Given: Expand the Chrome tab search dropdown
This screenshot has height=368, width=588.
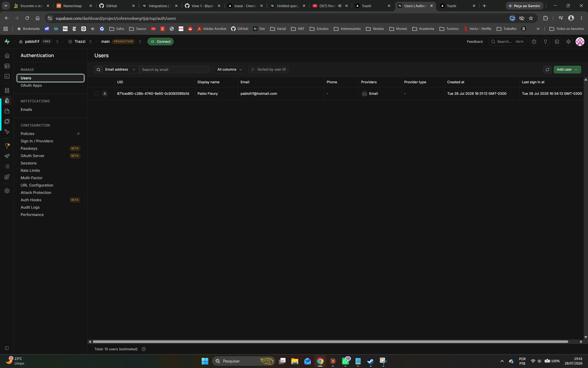Looking at the screenshot, I should pos(6,6).
